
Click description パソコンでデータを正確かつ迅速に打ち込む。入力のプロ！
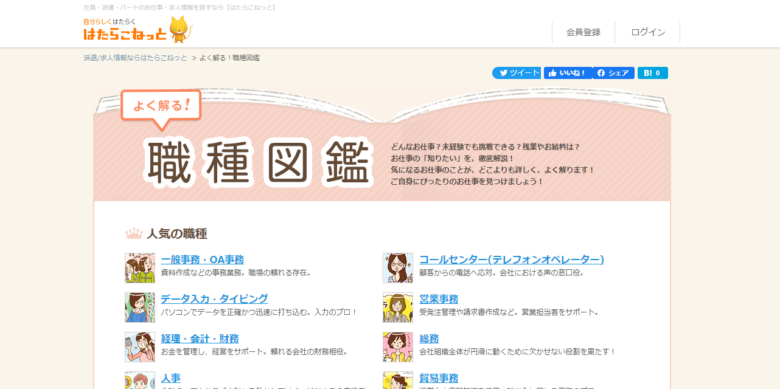click(259, 312)
